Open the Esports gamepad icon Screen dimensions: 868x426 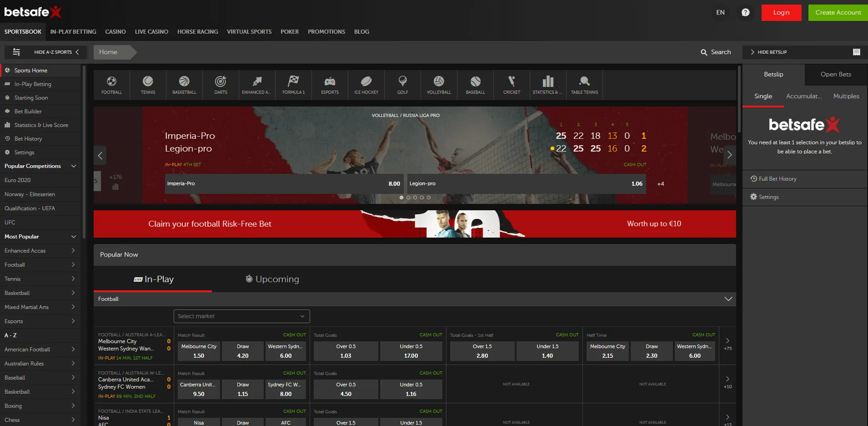pyautogui.click(x=330, y=85)
